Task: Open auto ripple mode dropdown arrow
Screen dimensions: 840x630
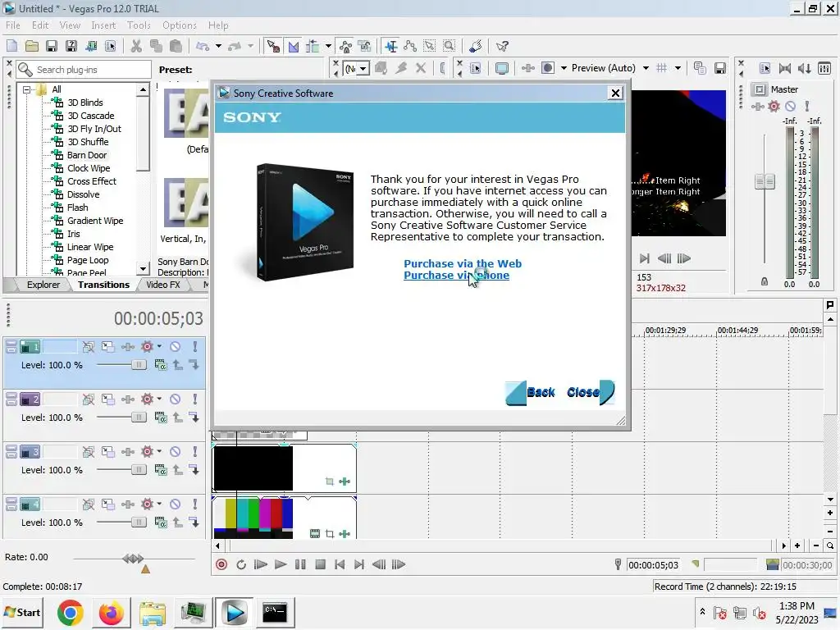Action: pyautogui.click(x=328, y=46)
